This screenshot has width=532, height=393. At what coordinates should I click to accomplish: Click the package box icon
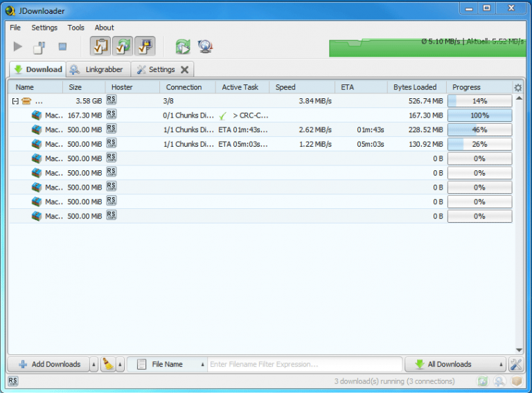point(26,101)
